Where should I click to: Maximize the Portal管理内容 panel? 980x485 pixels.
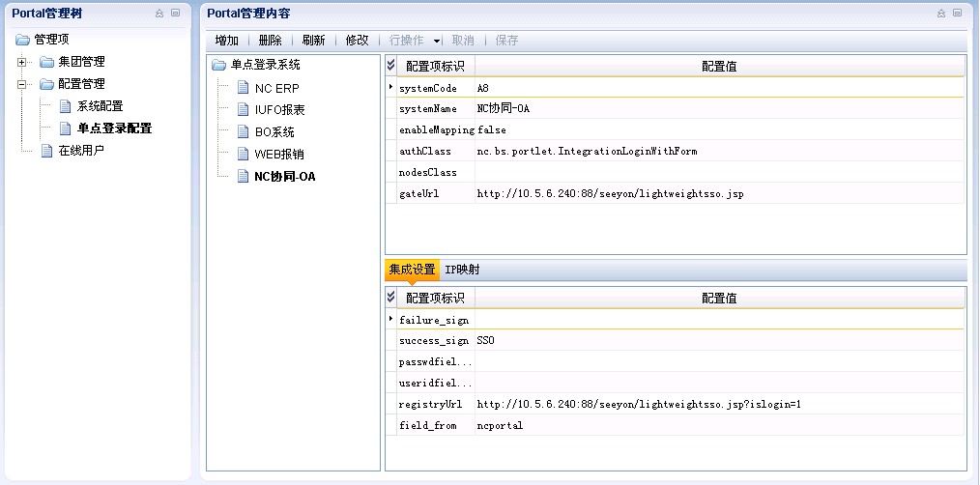point(958,14)
